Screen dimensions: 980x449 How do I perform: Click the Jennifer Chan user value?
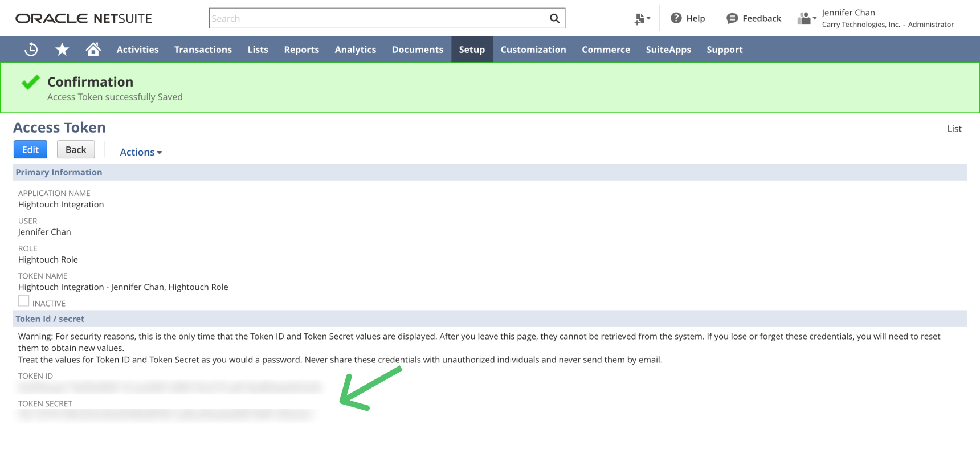pyautogui.click(x=44, y=232)
